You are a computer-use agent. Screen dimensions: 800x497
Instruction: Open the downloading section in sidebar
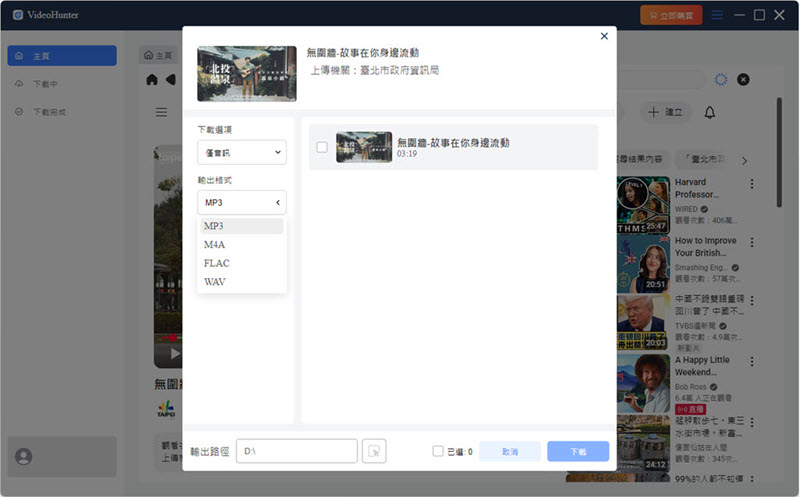click(62, 84)
